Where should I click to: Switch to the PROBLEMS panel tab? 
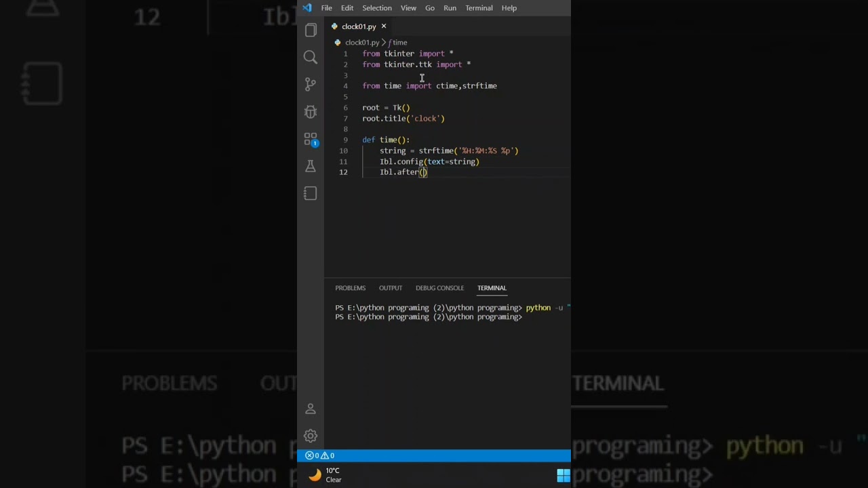350,288
